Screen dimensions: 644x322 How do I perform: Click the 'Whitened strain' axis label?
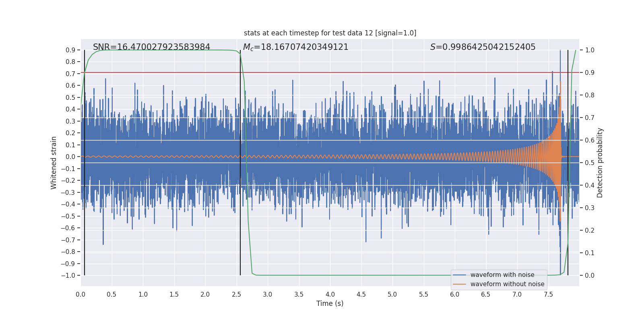click(x=54, y=163)
